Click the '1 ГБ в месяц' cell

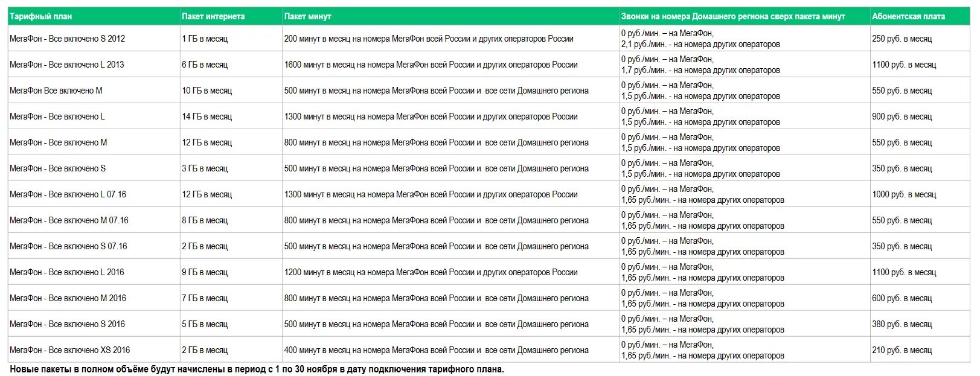[x=231, y=39]
